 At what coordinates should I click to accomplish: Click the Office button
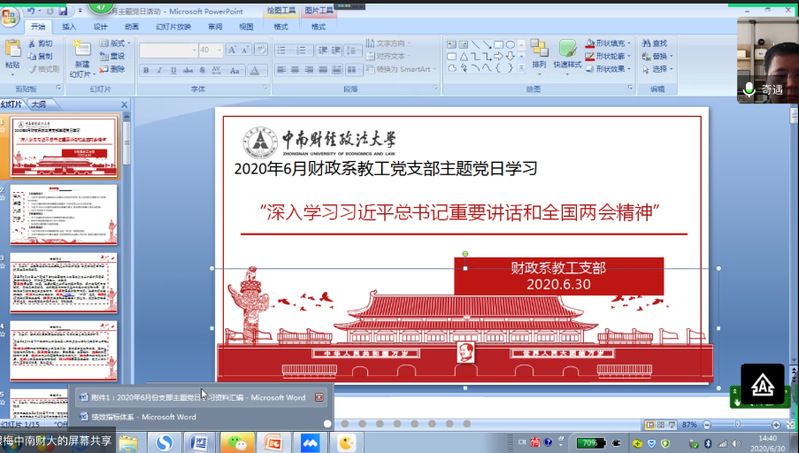(12, 12)
